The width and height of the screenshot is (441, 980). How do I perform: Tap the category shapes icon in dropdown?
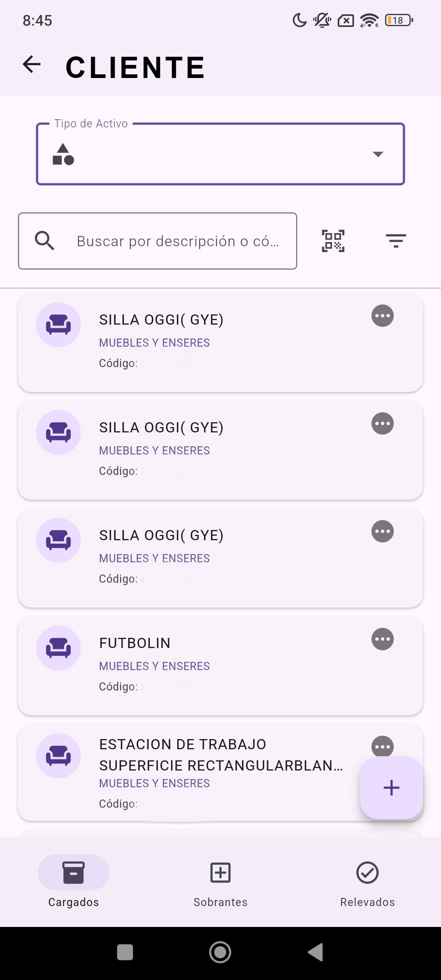pyautogui.click(x=63, y=154)
